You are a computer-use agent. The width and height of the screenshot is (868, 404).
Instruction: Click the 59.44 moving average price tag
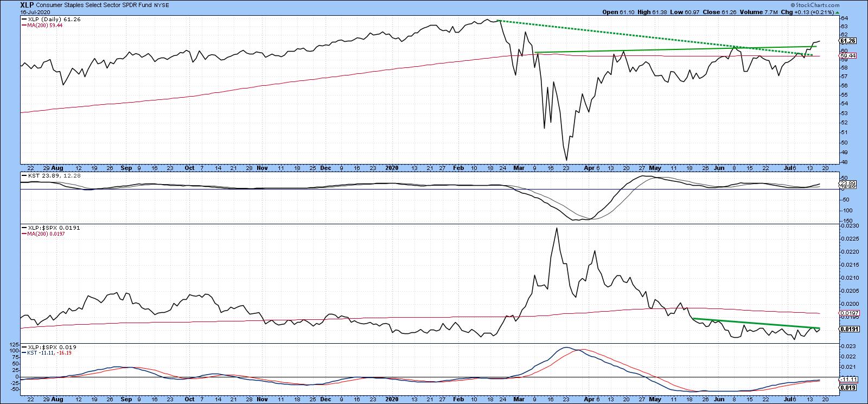click(x=847, y=55)
